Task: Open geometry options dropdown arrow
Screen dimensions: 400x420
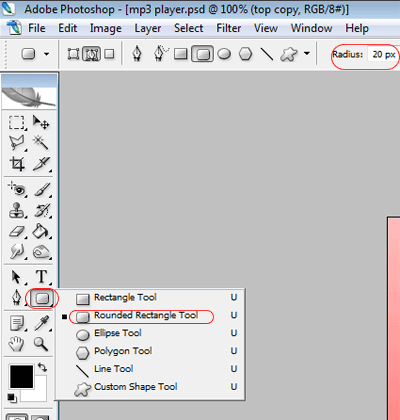Action: click(307, 53)
